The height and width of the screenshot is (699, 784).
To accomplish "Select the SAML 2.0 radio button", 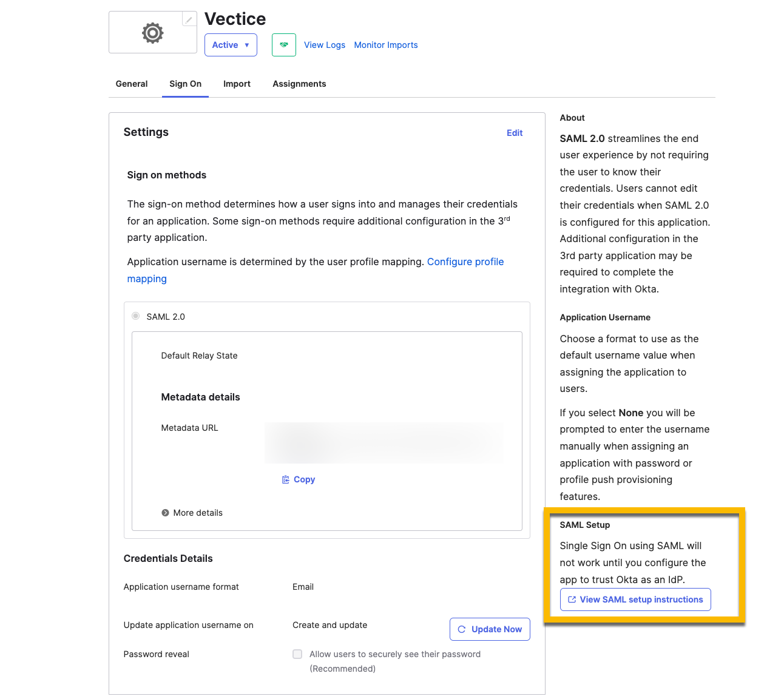I will [x=136, y=316].
